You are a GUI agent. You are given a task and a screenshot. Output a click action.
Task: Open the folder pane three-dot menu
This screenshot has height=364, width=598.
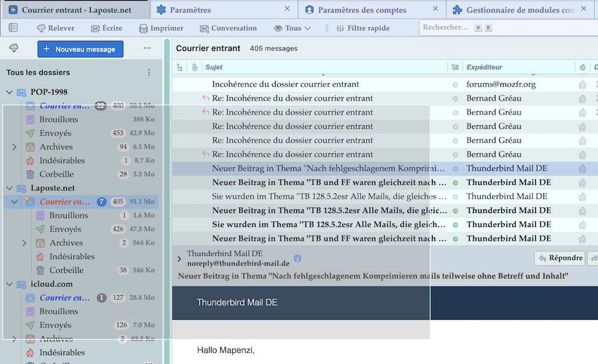click(x=147, y=48)
